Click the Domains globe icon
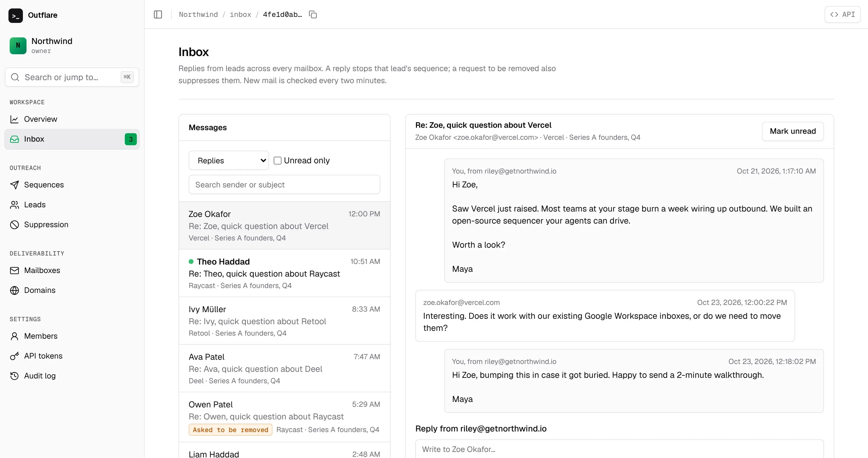 point(14,290)
